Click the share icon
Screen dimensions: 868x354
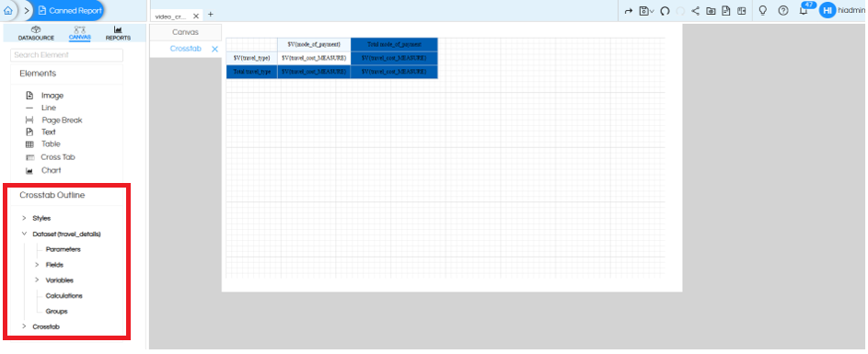click(696, 10)
